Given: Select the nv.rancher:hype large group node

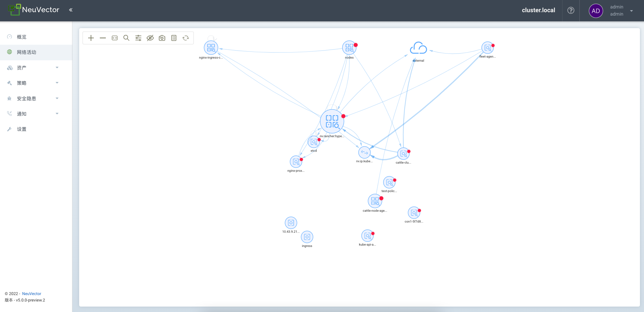Looking at the screenshot, I should tap(332, 121).
